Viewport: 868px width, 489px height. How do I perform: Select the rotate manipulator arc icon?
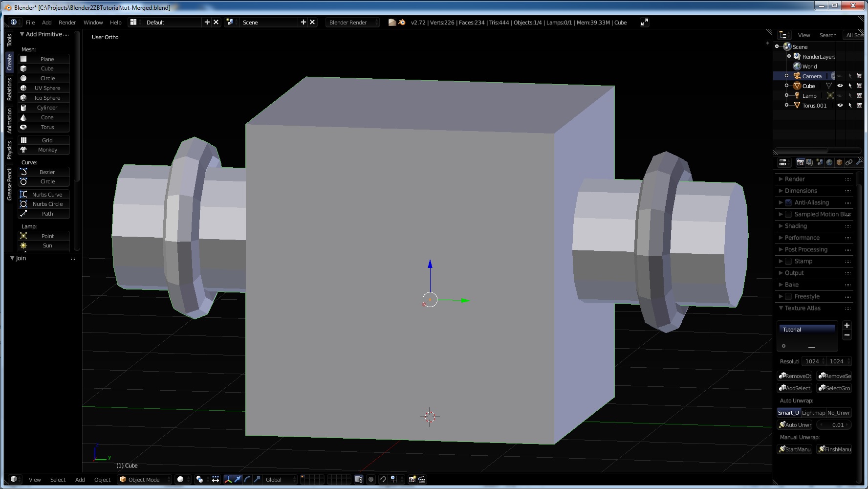click(x=247, y=479)
